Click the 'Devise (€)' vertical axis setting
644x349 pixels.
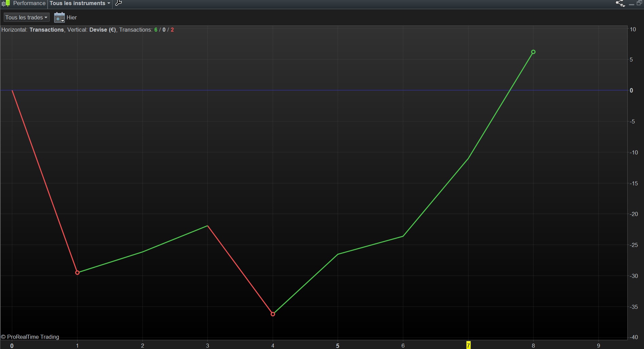[103, 30]
